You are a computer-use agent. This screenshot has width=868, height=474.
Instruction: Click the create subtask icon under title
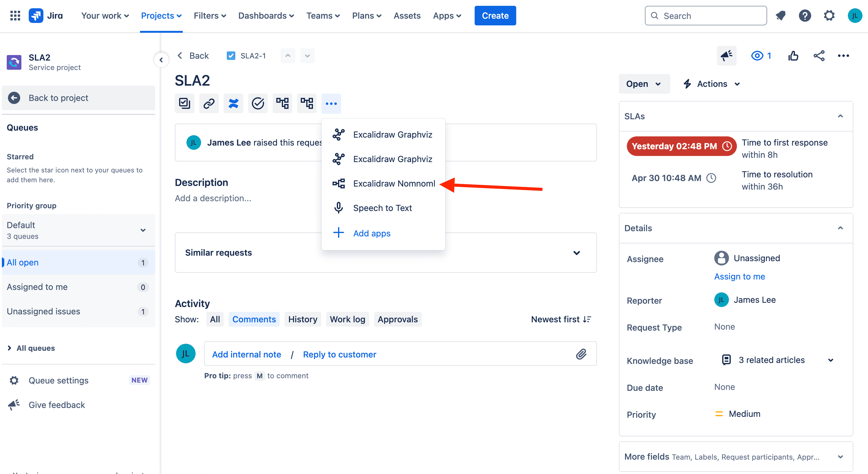[184, 103]
